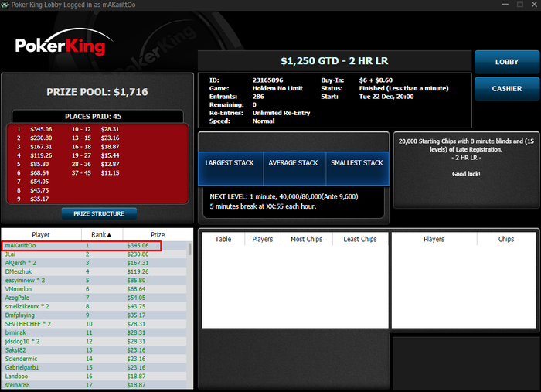Click the Unlimited Re-Entry value
The image size is (541, 392).
click(x=281, y=113)
